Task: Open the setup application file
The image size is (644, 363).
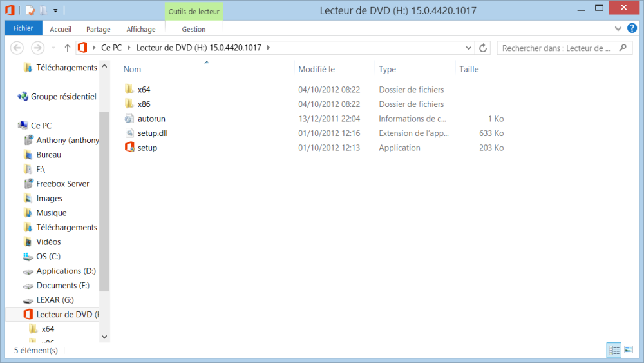Action: (x=147, y=148)
